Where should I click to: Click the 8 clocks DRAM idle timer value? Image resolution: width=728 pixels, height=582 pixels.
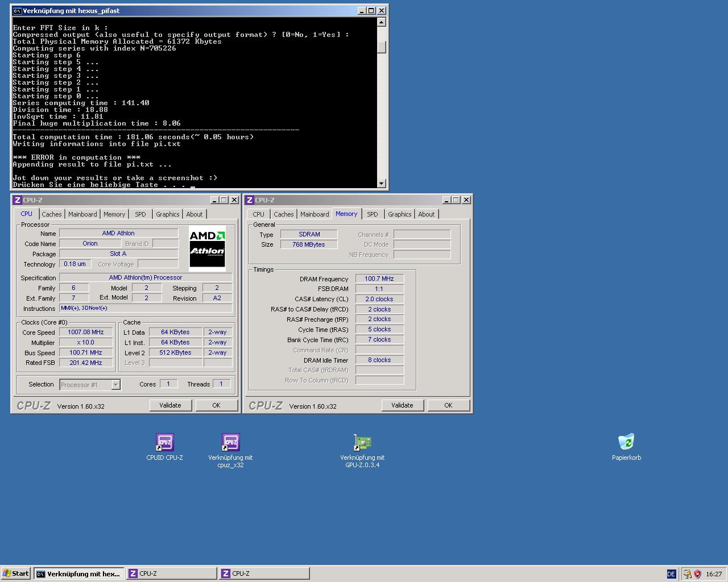tap(379, 360)
